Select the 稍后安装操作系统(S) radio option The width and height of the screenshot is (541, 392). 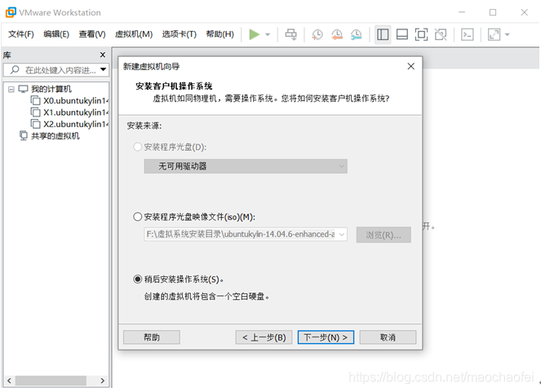pos(137,279)
